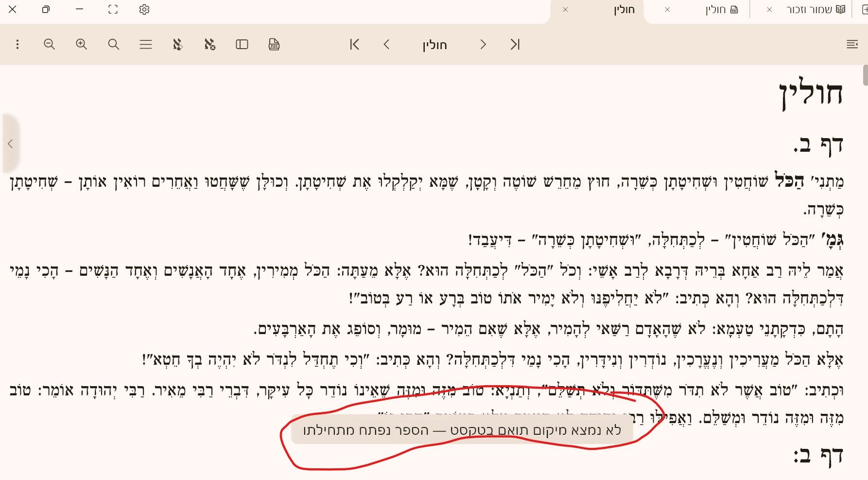Image resolution: width=868 pixels, height=480 pixels.
Task: Go to the next section with the right chevron
Action: [483, 45]
